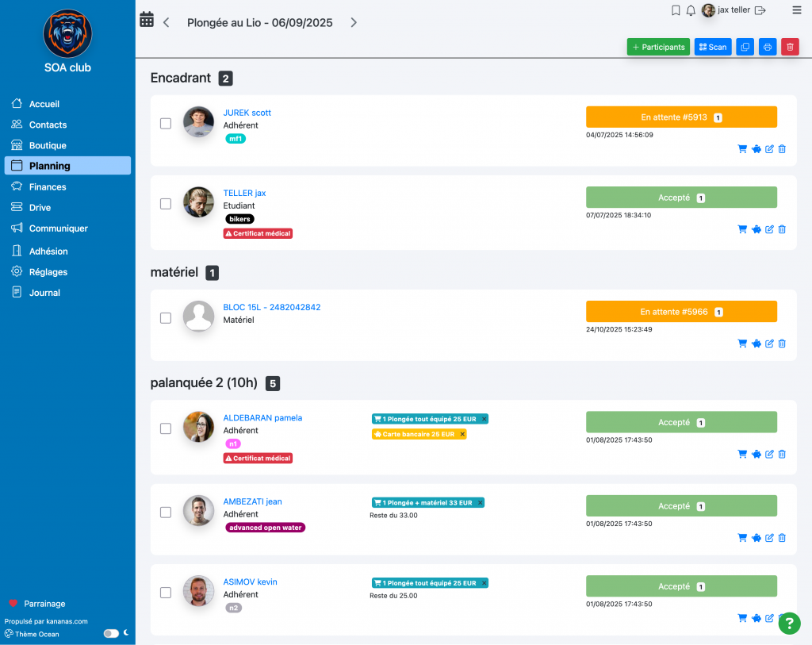The height and width of the screenshot is (645, 812).
Task: Go to next event with right chevron
Action: [x=354, y=22]
